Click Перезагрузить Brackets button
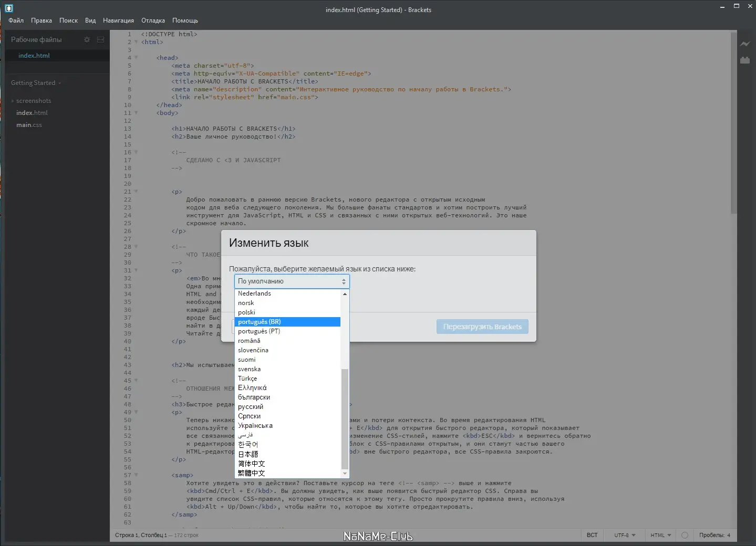 click(482, 327)
